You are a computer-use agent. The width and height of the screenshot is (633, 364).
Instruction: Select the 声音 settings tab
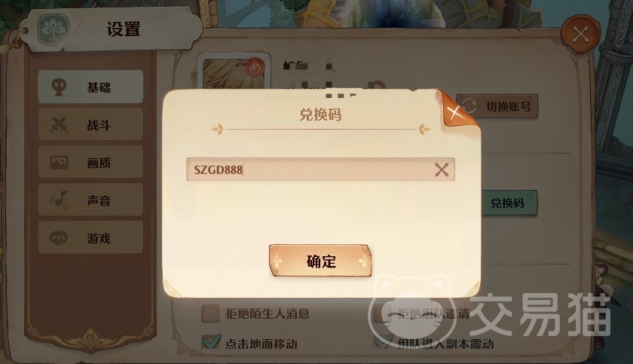tap(90, 200)
